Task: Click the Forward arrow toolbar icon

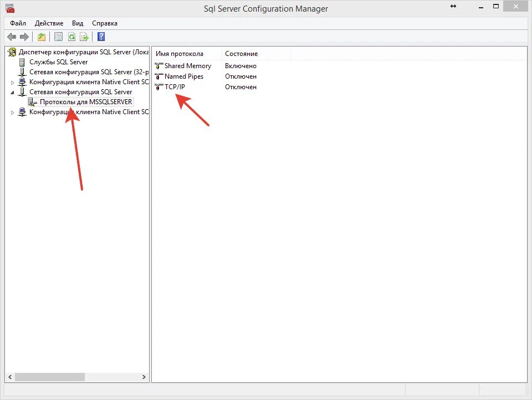Action: 24,37
